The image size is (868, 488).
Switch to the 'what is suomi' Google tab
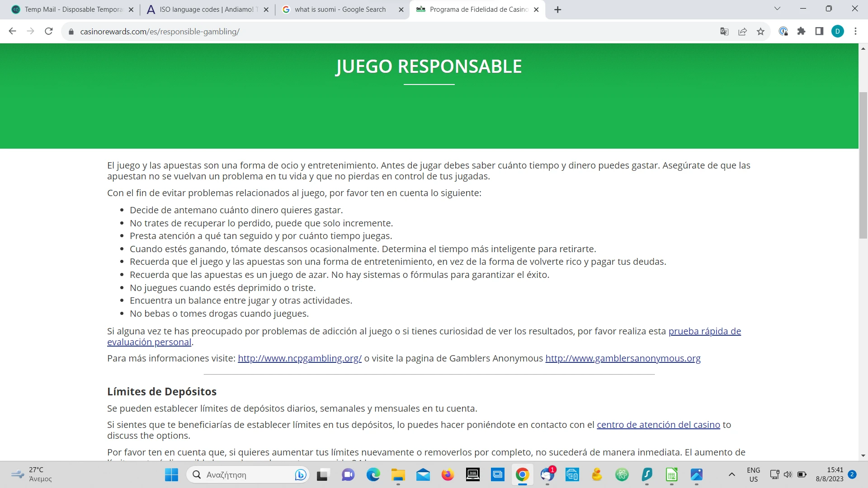click(342, 9)
